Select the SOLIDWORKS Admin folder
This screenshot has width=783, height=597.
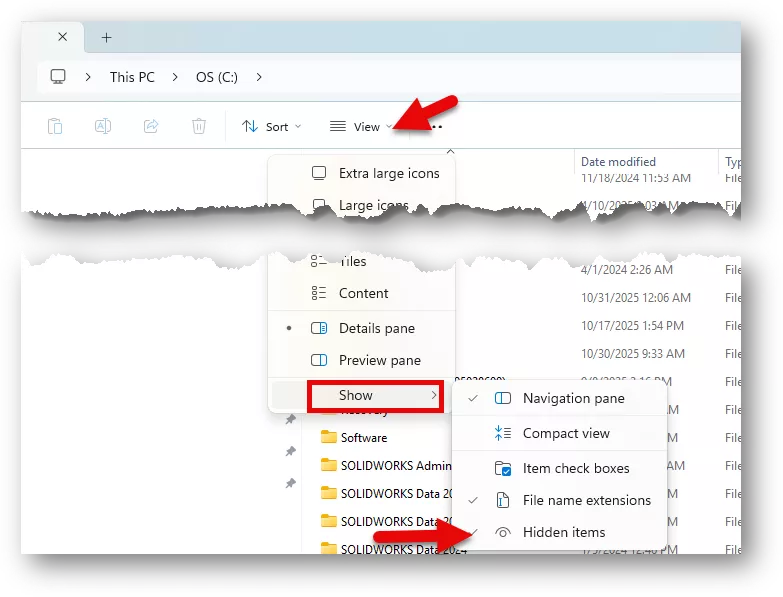point(396,466)
